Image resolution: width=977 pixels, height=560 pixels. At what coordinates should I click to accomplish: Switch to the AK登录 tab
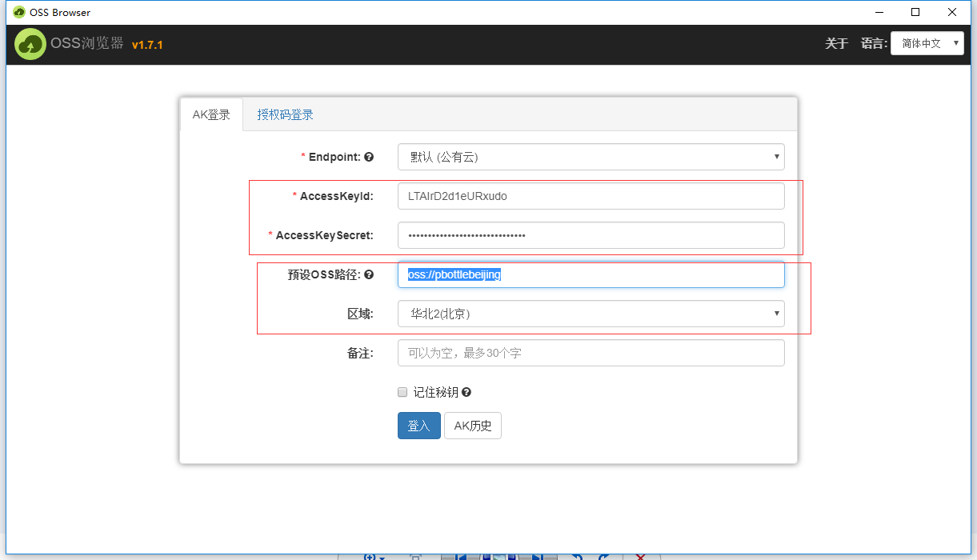pos(211,114)
